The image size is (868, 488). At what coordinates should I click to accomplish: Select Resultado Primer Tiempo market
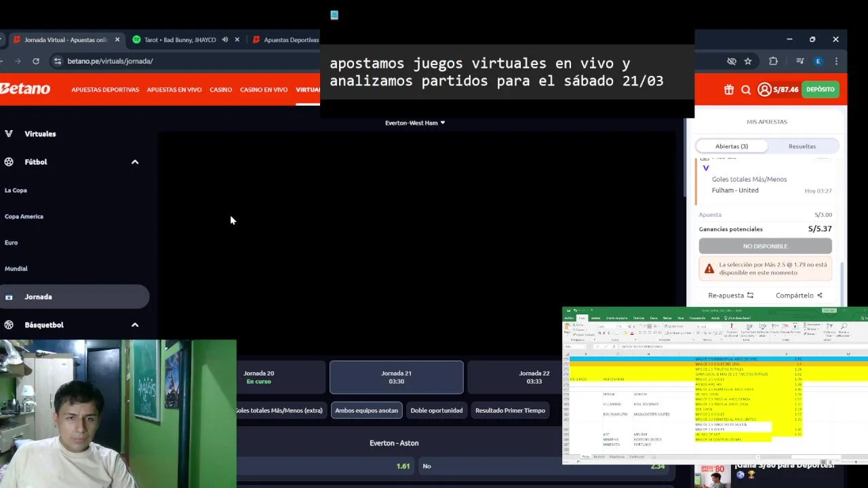click(x=510, y=410)
